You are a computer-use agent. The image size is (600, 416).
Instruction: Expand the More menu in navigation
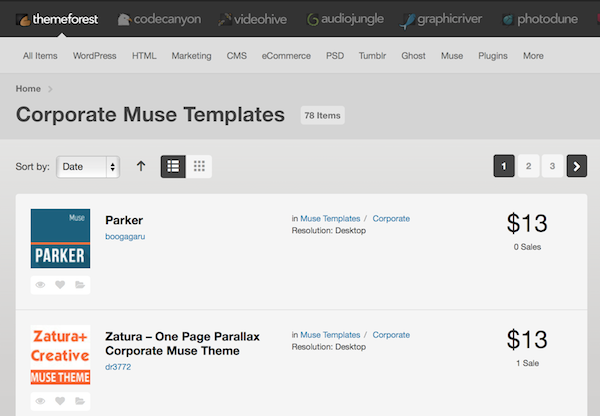pos(533,56)
